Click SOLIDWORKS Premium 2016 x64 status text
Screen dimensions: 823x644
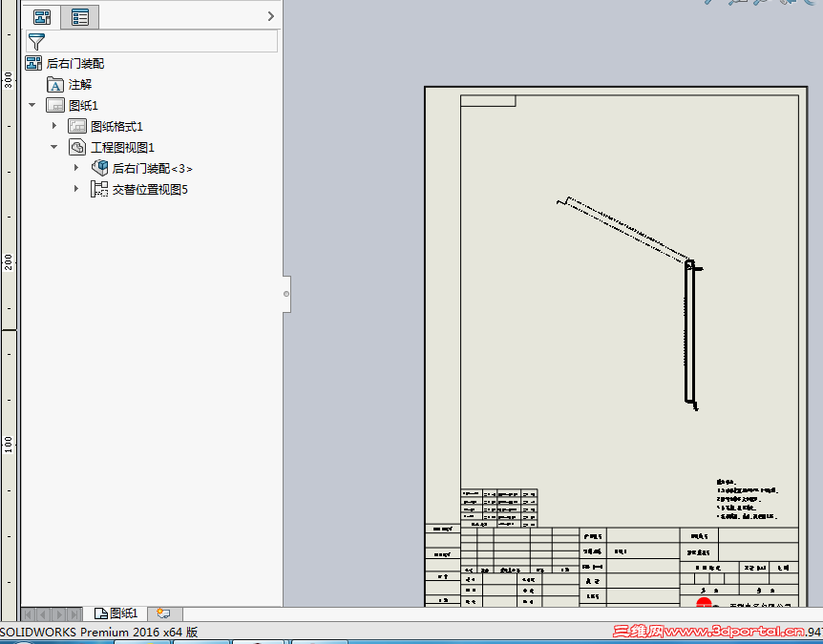98,632
